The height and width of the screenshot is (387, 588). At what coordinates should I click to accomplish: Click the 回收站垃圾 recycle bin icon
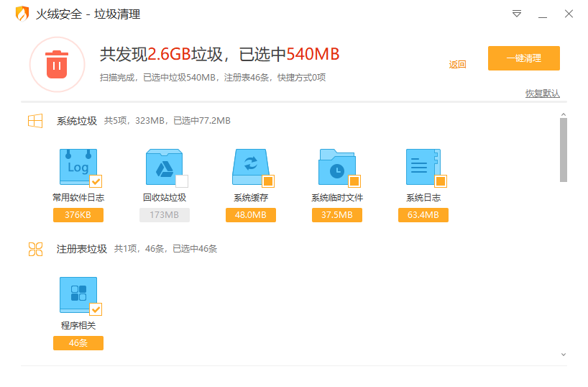click(164, 167)
